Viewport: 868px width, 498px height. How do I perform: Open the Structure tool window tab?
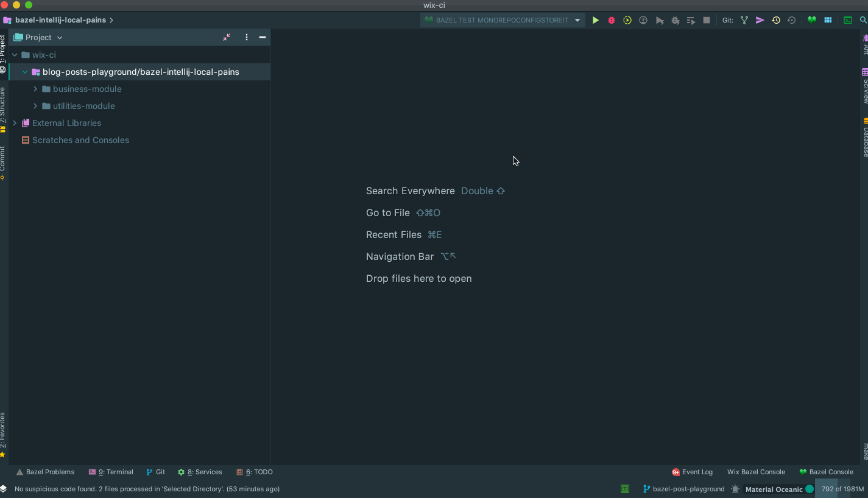pos(4,110)
